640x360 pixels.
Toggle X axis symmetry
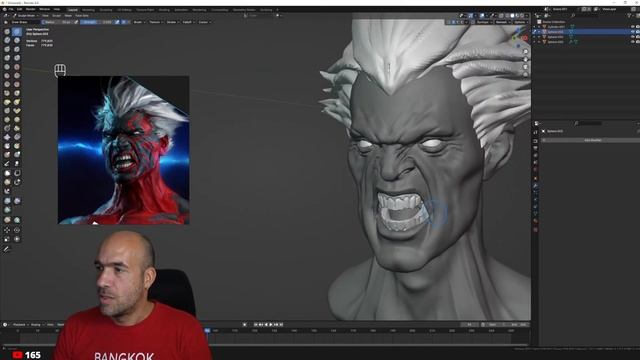[x=453, y=22]
